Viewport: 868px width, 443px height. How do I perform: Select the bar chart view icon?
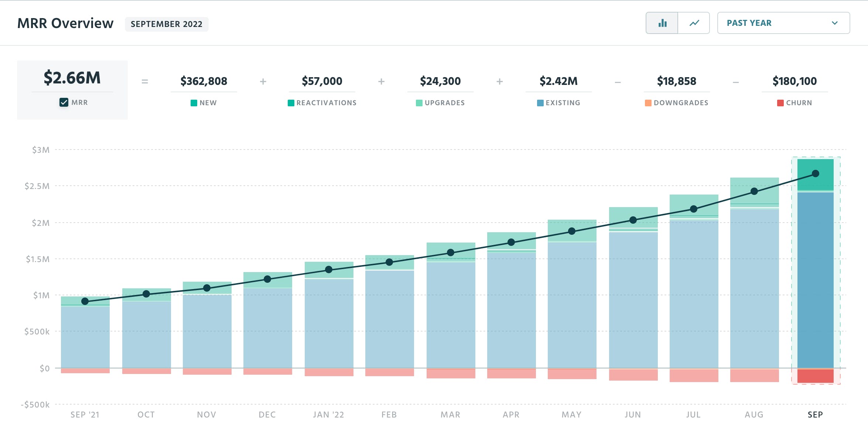[662, 23]
